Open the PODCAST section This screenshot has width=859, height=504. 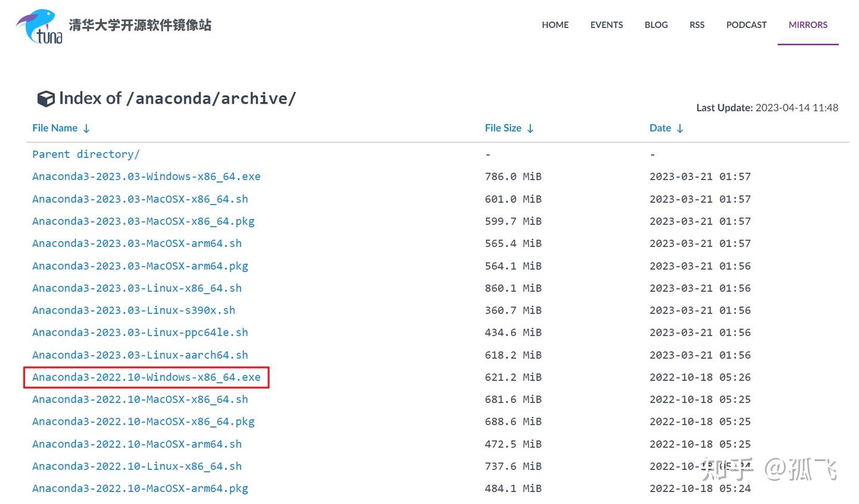pos(746,25)
